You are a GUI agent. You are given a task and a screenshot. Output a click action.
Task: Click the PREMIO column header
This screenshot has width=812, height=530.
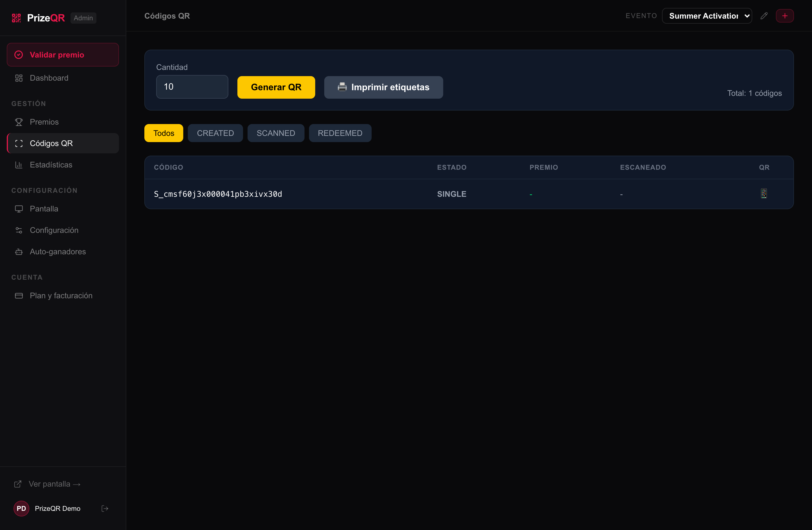click(544, 167)
